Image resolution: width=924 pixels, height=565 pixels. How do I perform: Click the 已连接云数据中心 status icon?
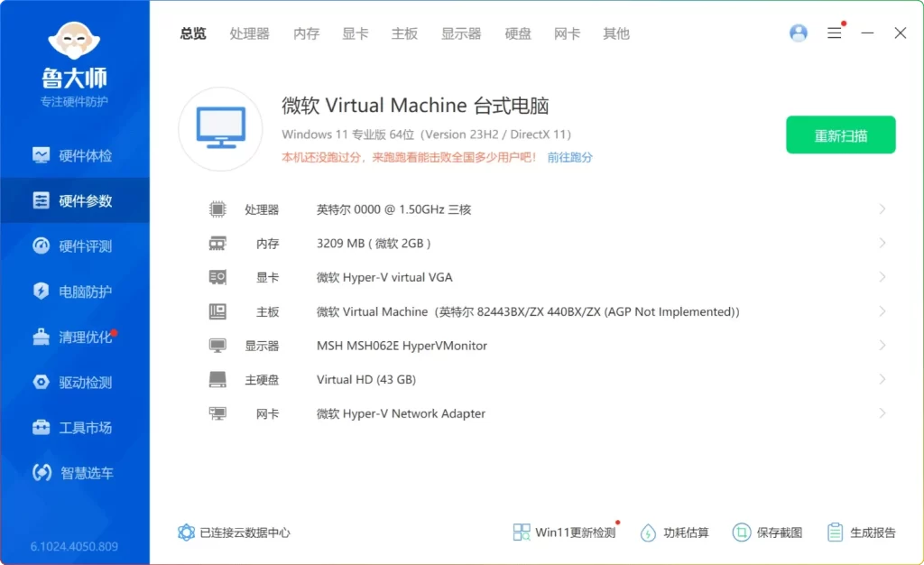[x=187, y=533]
